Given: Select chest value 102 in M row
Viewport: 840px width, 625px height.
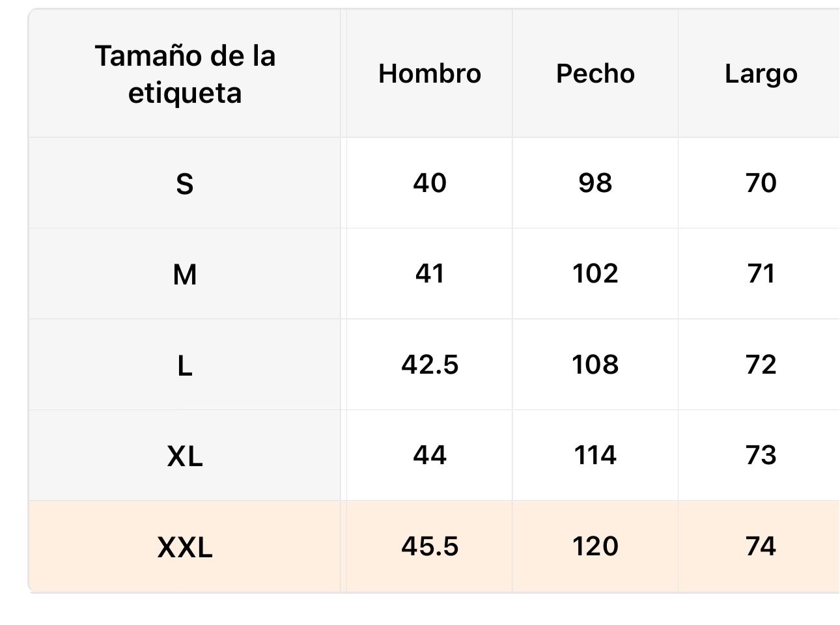Looking at the screenshot, I should pos(595,273).
